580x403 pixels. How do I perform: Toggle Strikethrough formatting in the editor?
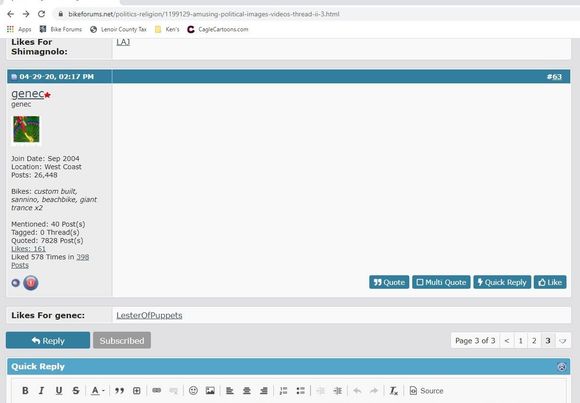click(76, 390)
